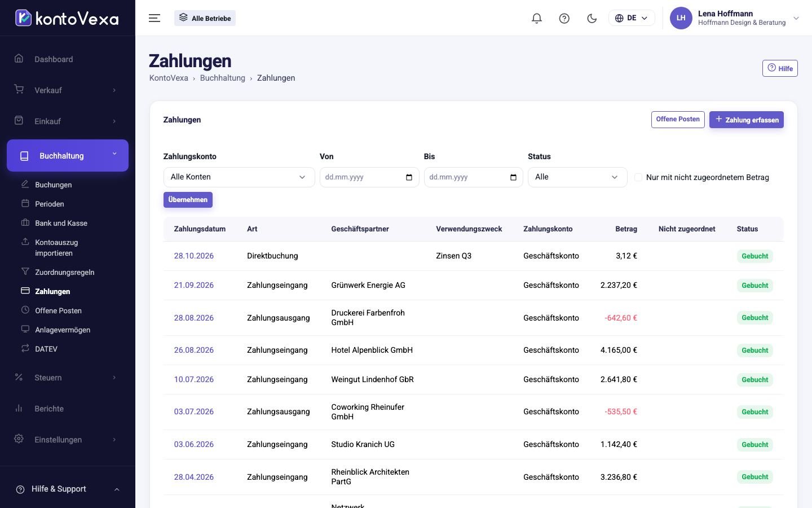Open payment dated 28.10.2026
Viewport: 812px width, 508px height.
[x=194, y=256]
